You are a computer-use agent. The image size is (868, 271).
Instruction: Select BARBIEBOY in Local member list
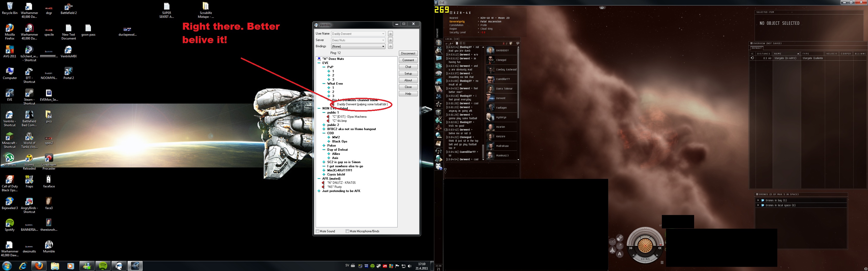coord(501,51)
